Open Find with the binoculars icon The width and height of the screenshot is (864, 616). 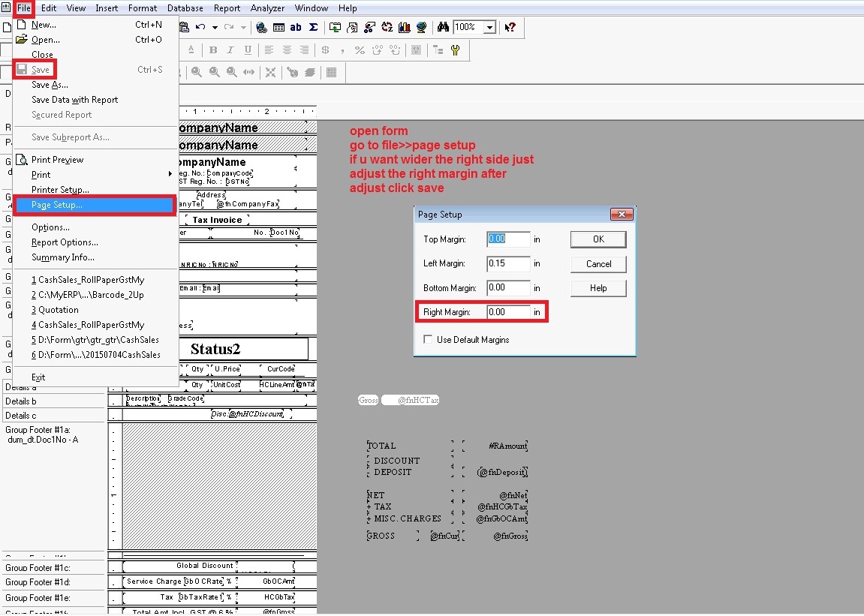pyautogui.click(x=443, y=28)
